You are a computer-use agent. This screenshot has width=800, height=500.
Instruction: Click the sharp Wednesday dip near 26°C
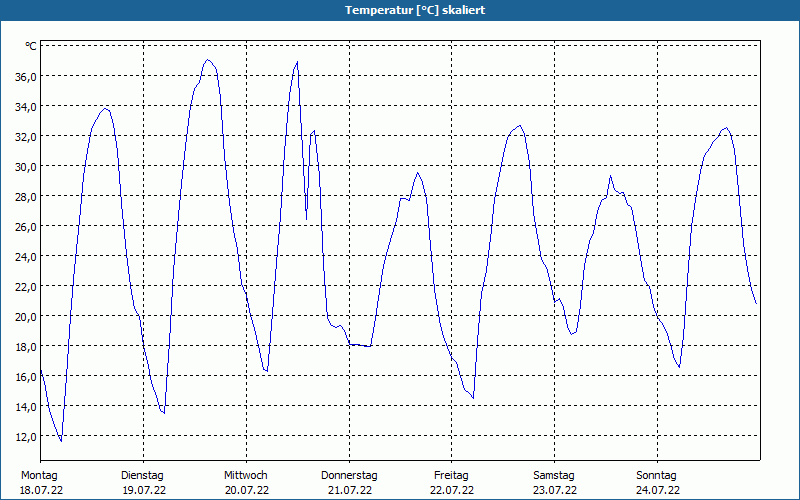click(306, 219)
